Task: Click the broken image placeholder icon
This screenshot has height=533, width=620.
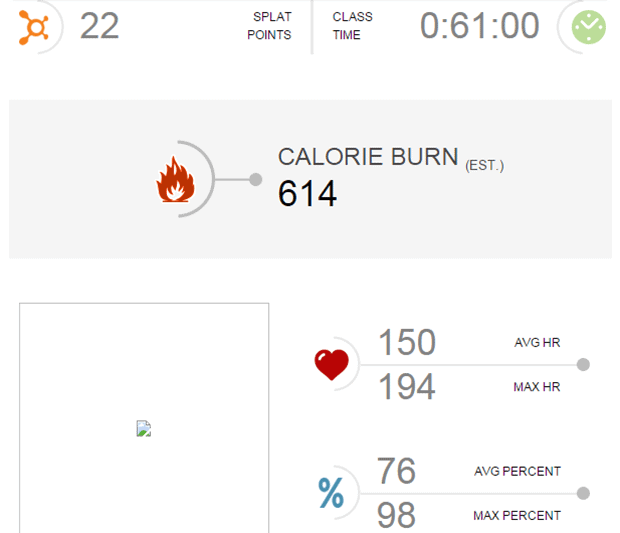Action: (x=144, y=429)
